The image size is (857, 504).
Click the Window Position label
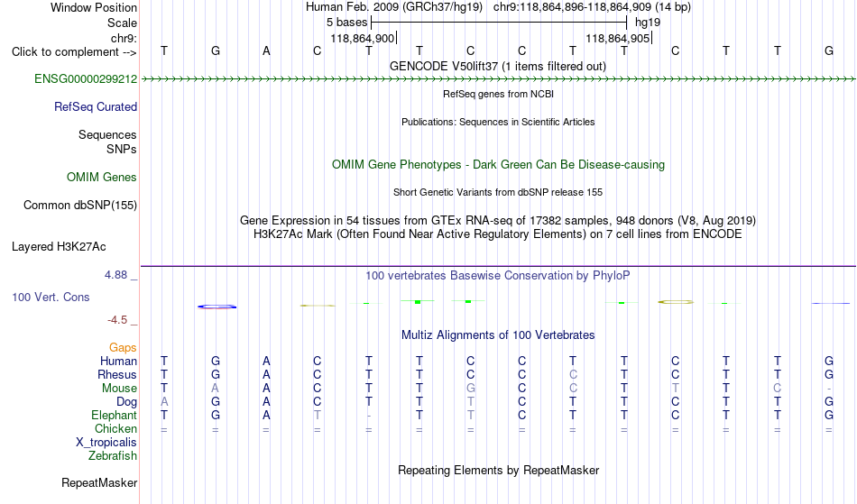click(94, 7)
